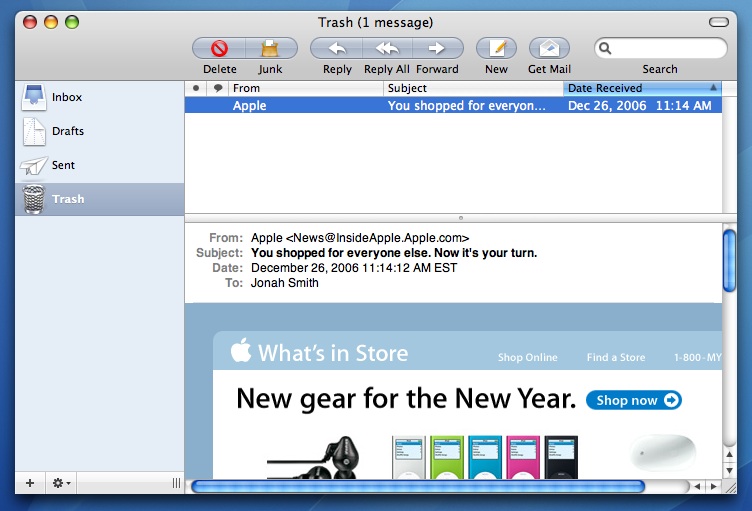The image size is (752, 511).
Task: Compose a New message
Action: tap(496, 48)
